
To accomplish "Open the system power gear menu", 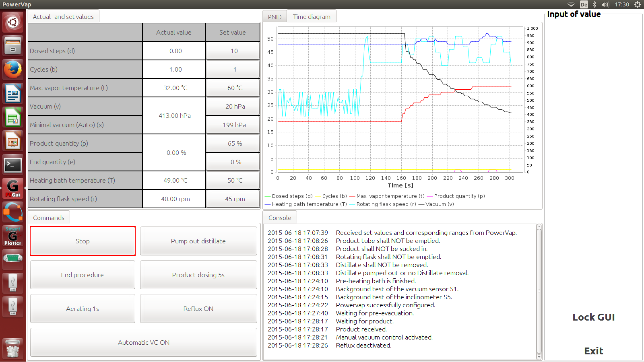I will 638,4.
